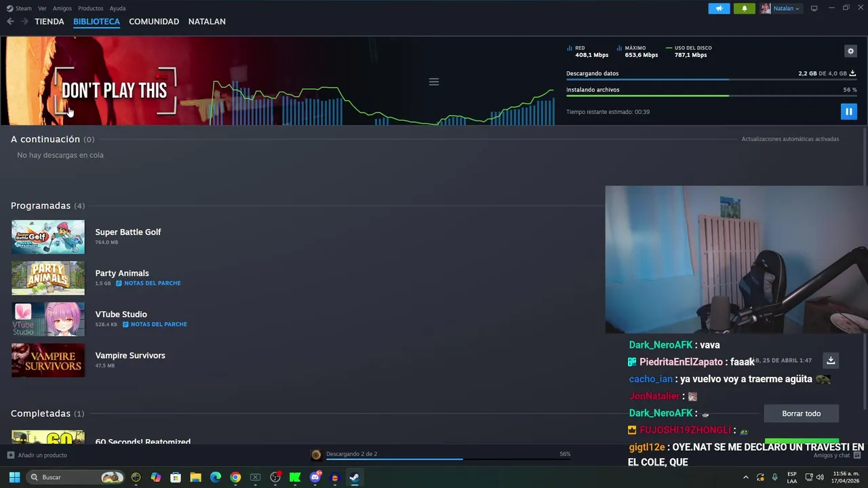The width and height of the screenshot is (868, 488).
Task: Open the Productos menu
Action: (x=90, y=8)
